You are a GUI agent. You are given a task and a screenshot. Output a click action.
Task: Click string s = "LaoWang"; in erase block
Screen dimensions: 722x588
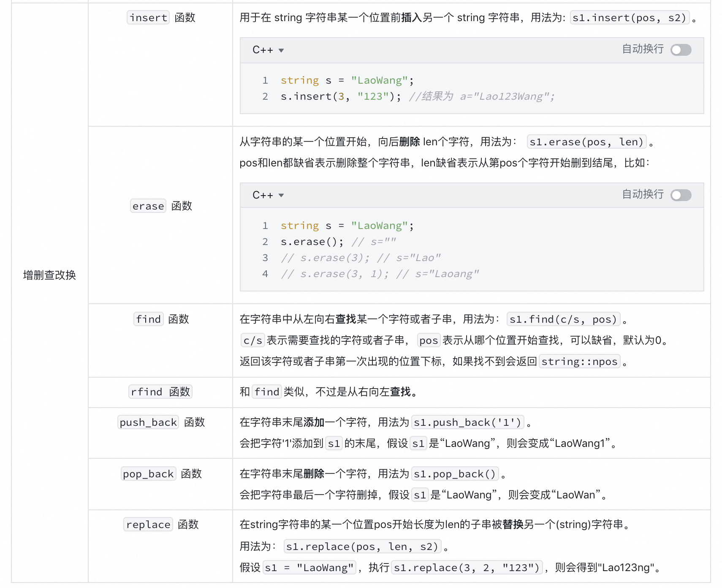347,226
